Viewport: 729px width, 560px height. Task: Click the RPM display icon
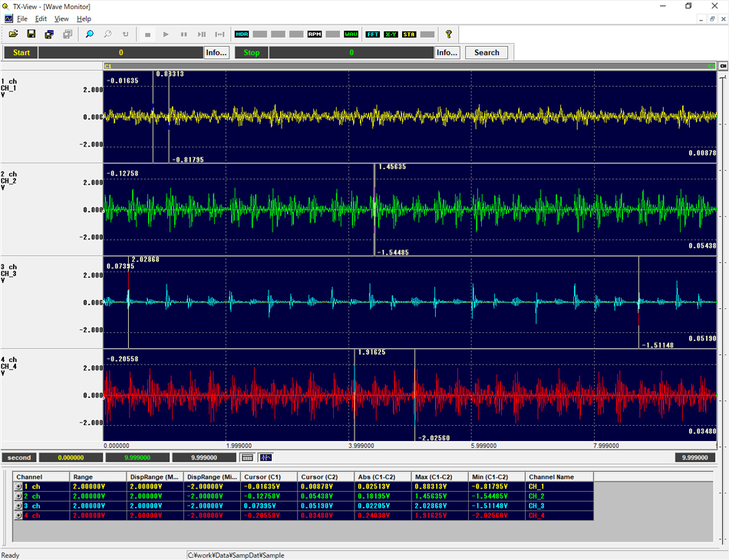tap(313, 34)
